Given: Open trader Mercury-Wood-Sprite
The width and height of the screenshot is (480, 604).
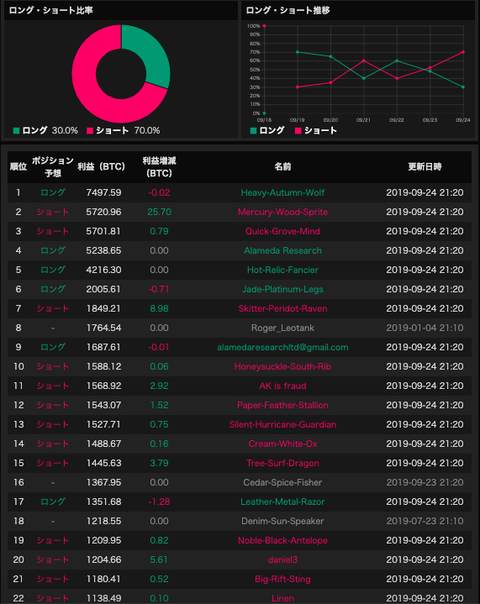Looking at the screenshot, I should [282, 212].
